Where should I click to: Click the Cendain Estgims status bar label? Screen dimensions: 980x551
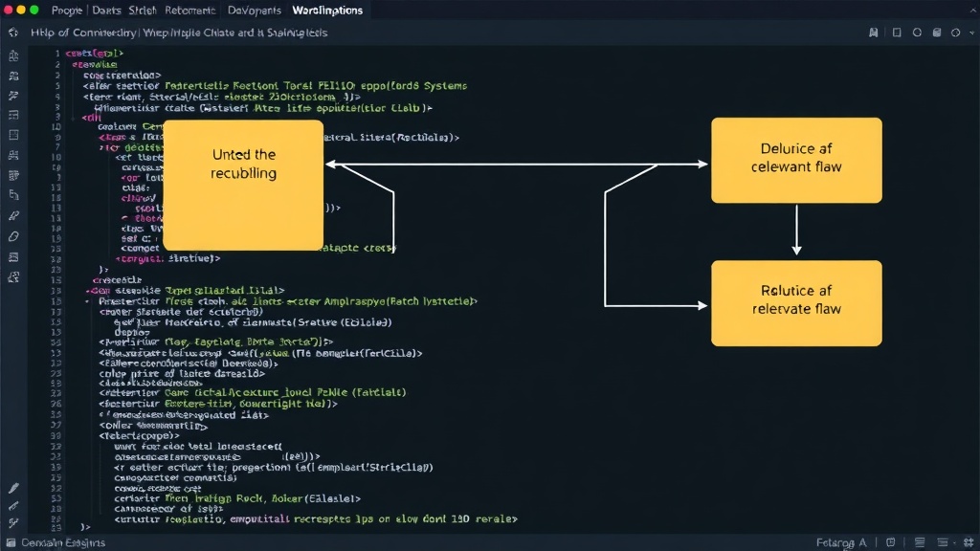[x=63, y=543]
